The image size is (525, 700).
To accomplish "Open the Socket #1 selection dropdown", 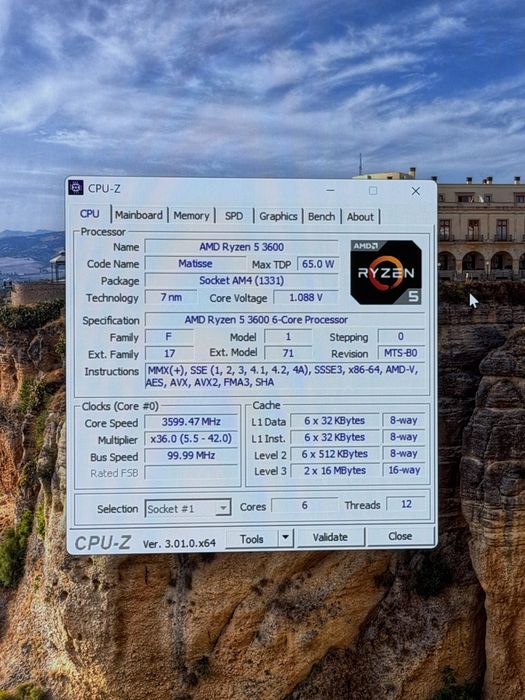I will pyautogui.click(x=188, y=508).
